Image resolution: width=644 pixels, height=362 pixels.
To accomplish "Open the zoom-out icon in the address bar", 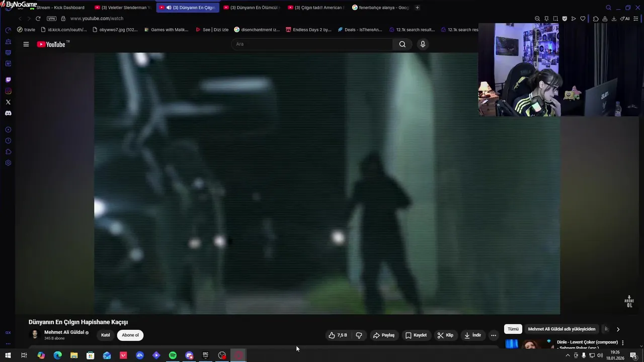I will (537, 19).
